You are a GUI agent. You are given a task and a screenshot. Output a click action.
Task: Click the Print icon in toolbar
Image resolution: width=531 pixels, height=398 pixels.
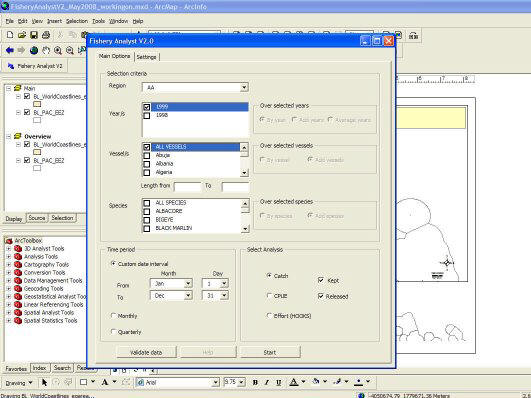coord(46,35)
